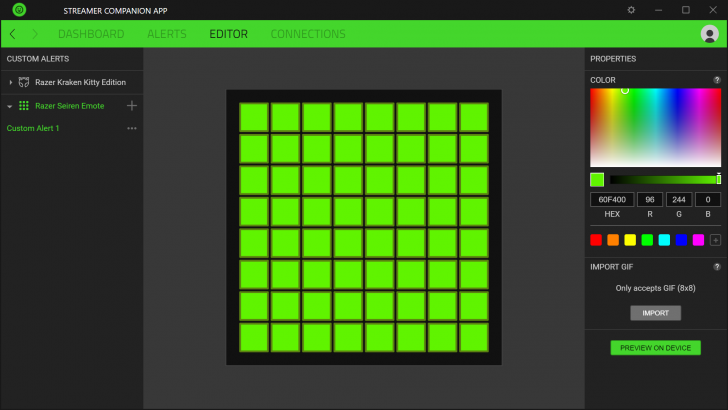The width and height of the screenshot is (728, 410).
Task: Select the Editor tab
Action: (x=228, y=34)
